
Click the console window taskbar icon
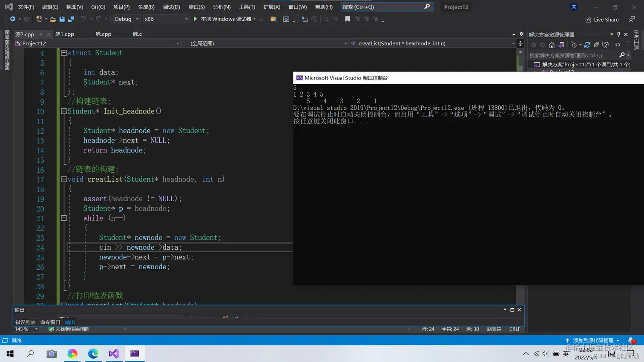pos(135,353)
